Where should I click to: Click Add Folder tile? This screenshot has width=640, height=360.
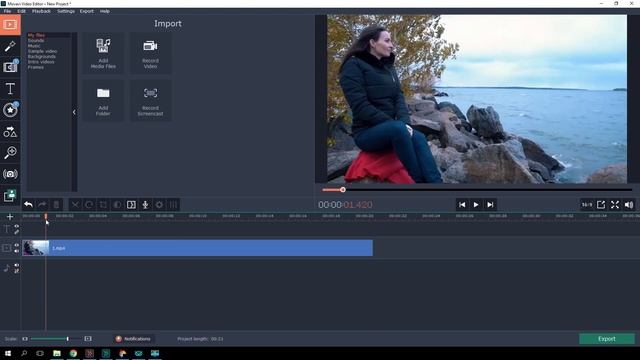click(103, 101)
